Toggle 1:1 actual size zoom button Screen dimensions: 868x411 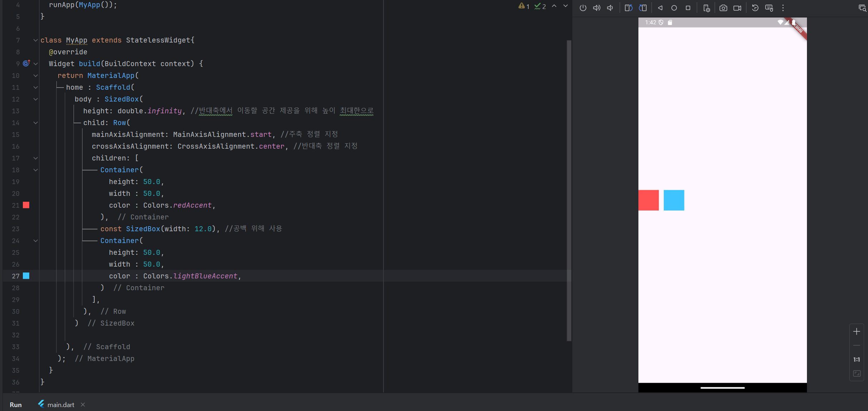point(857,360)
